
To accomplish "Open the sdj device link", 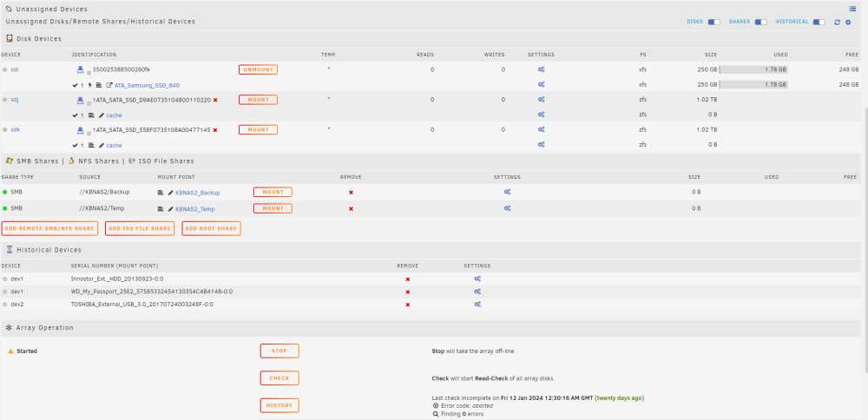I will click(x=15, y=100).
